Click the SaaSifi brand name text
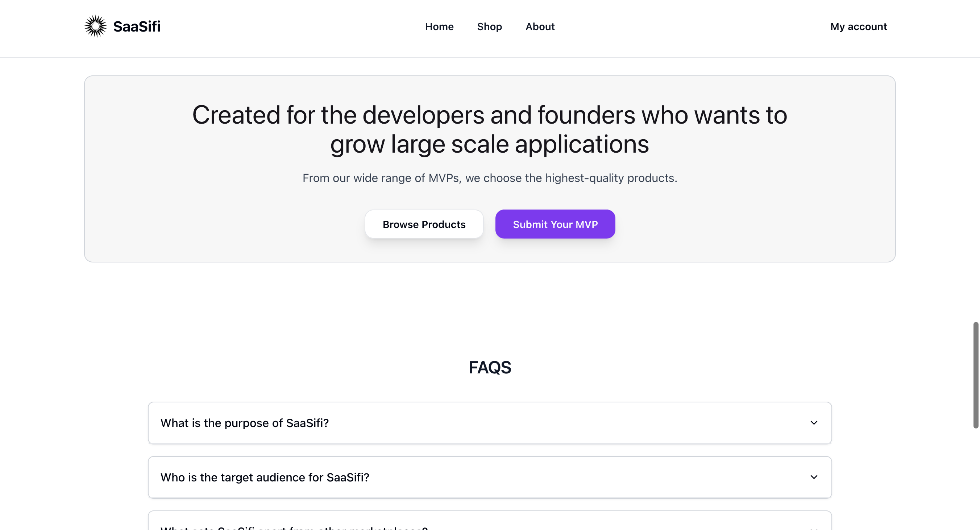 point(137,26)
